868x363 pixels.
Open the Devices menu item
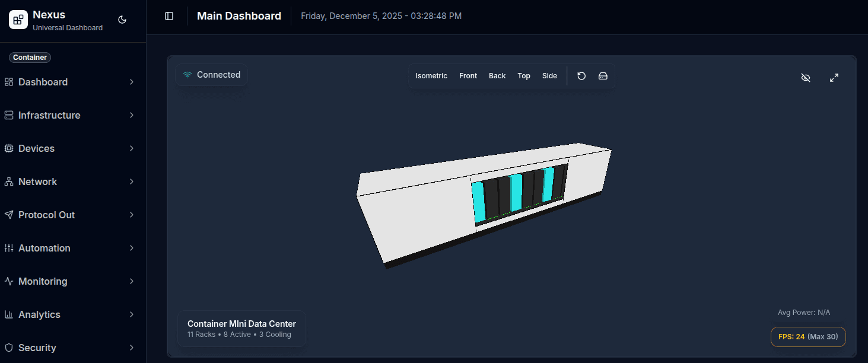[36, 148]
